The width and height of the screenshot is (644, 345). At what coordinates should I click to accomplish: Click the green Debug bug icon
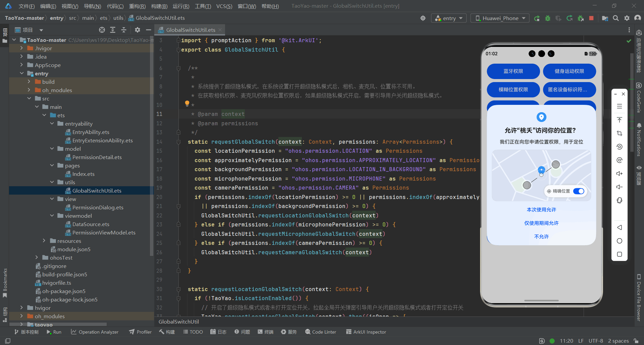coord(548,18)
